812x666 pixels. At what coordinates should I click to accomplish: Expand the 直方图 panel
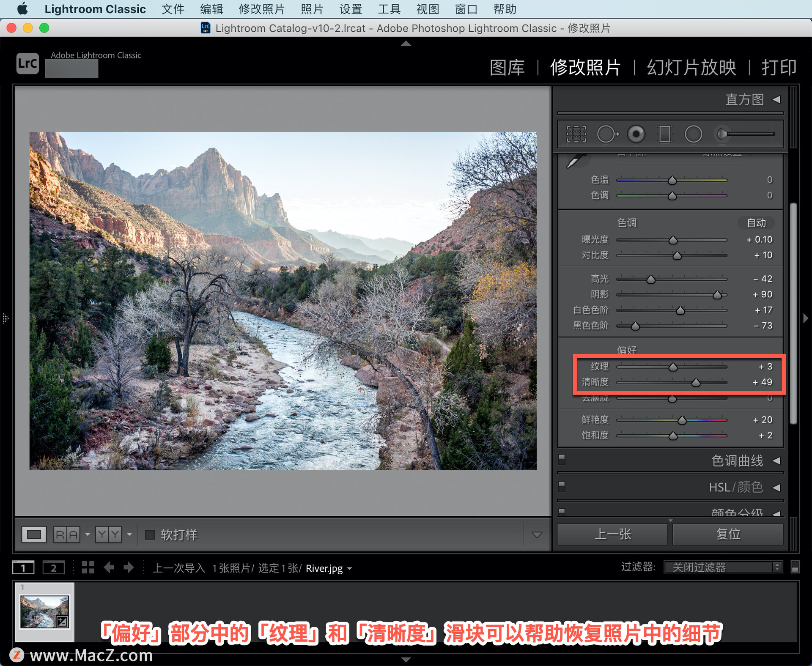[x=776, y=99]
